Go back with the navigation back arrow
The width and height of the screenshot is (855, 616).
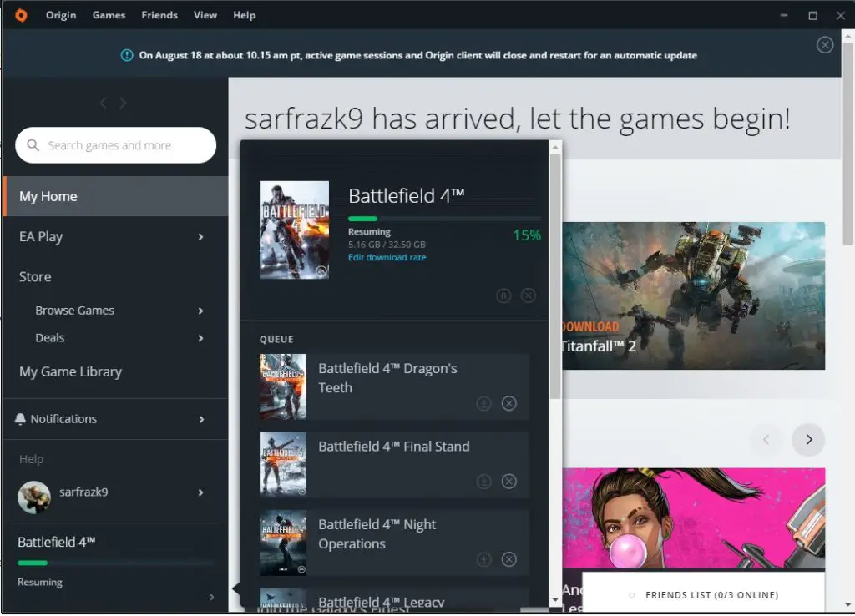point(103,103)
